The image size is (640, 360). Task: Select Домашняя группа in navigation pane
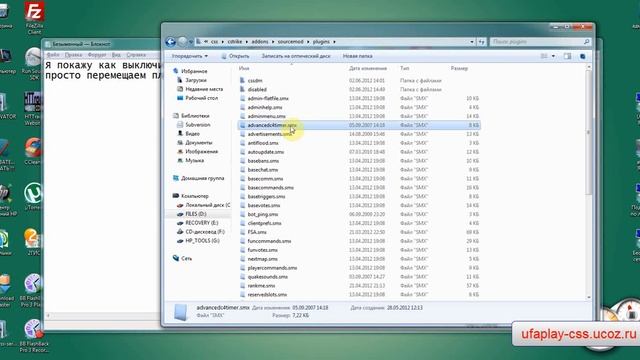tap(202, 178)
